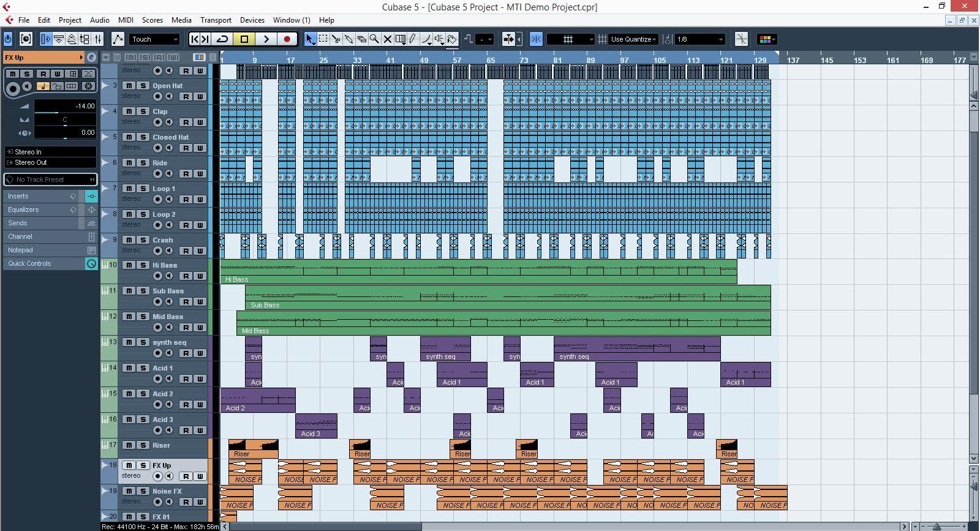Solo the Clap track
The image size is (980, 531).
click(142, 111)
